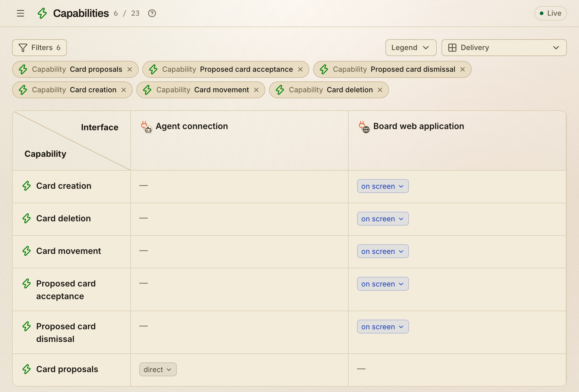The height and width of the screenshot is (392, 579).
Task: Remove the Card creation filter chip
Action: (x=124, y=90)
